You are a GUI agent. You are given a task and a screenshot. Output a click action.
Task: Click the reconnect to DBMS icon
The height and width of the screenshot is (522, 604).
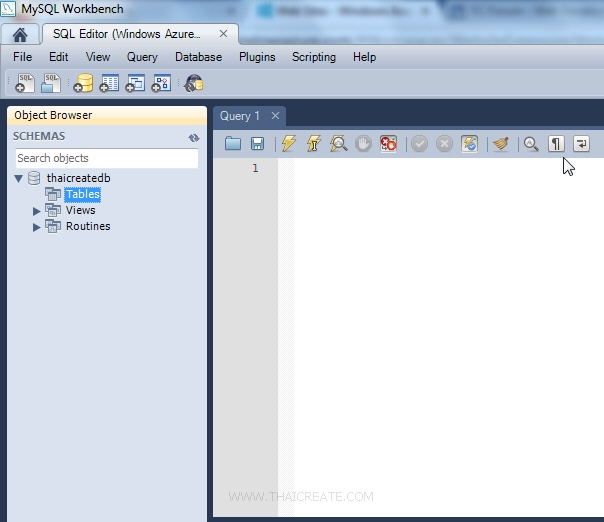point(194,83)
